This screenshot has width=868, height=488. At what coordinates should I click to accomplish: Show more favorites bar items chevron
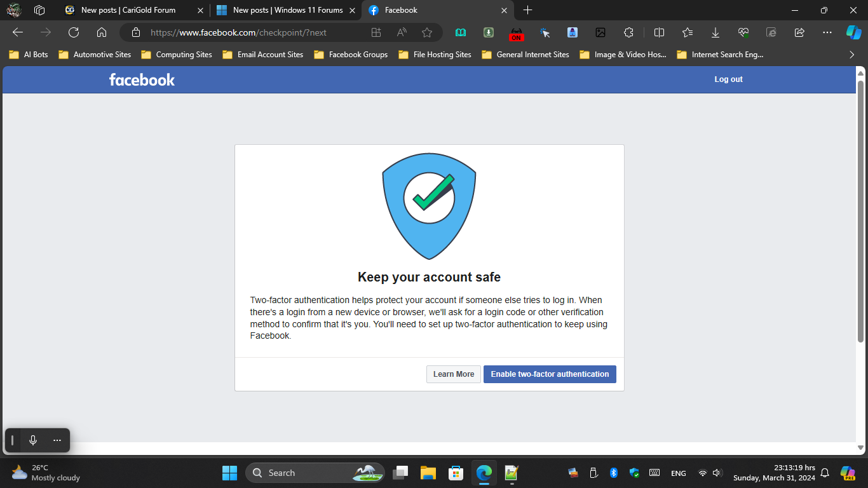(852, 55)
